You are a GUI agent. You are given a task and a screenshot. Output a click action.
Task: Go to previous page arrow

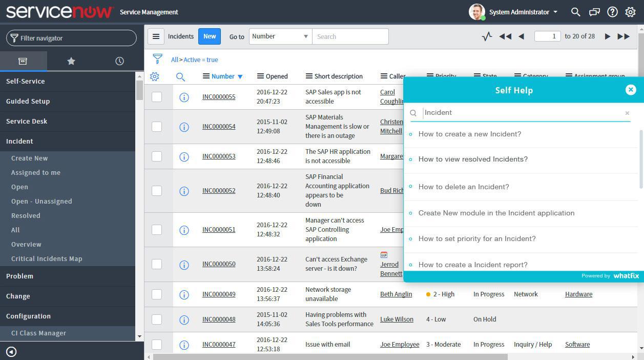521,36
